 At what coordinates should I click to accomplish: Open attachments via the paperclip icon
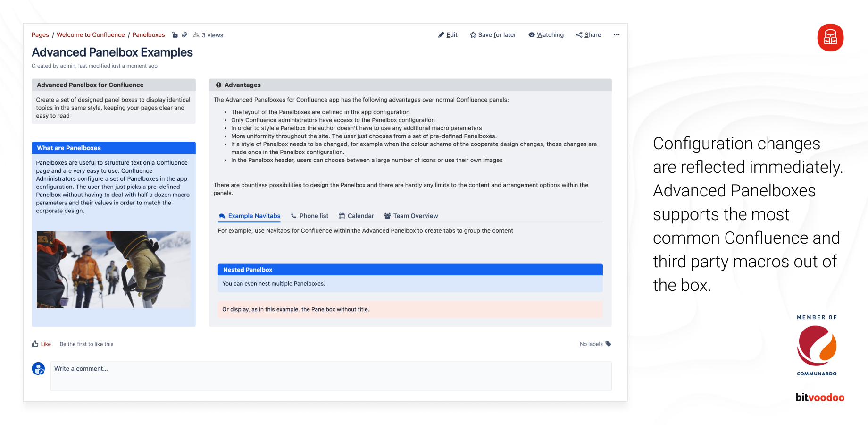pyautogui.click(x=184, y=34)
